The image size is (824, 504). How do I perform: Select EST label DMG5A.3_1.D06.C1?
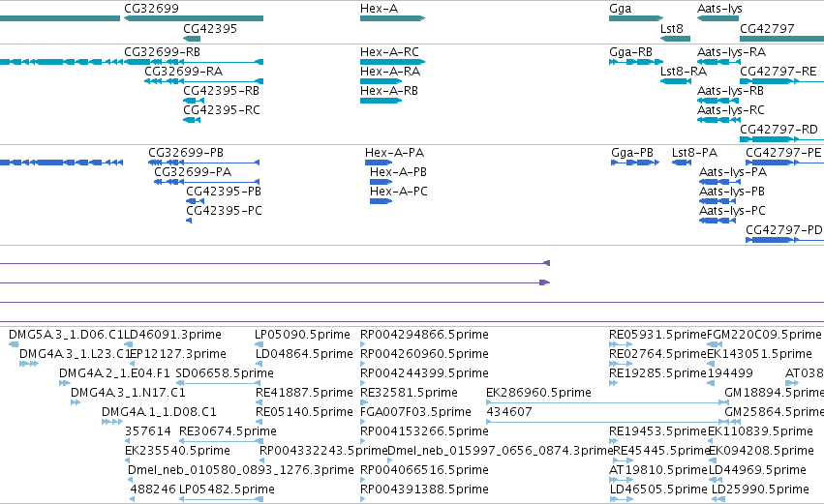pos(66,335)
